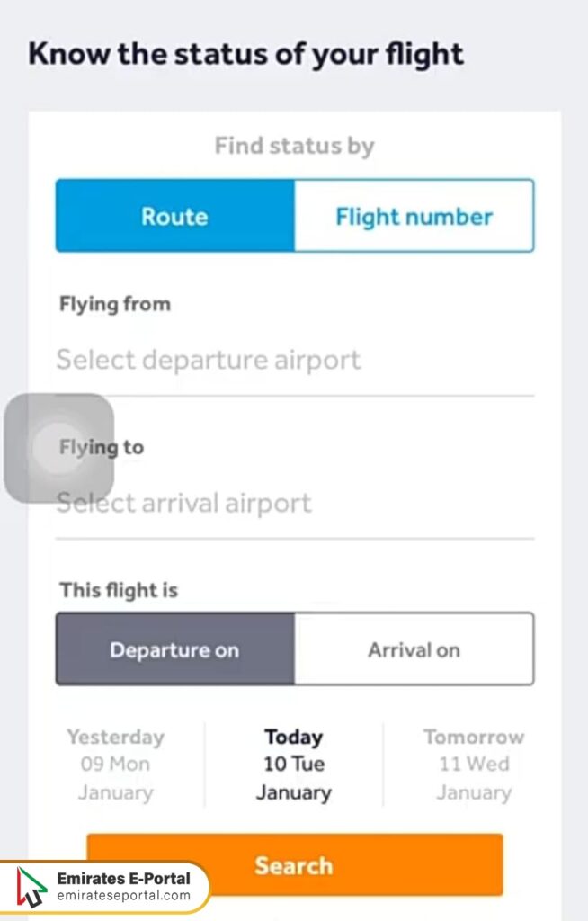This screenshot has width=588, height=921.
Task: Select Today 10 Tue January date
Action: (x=293, y=764)
